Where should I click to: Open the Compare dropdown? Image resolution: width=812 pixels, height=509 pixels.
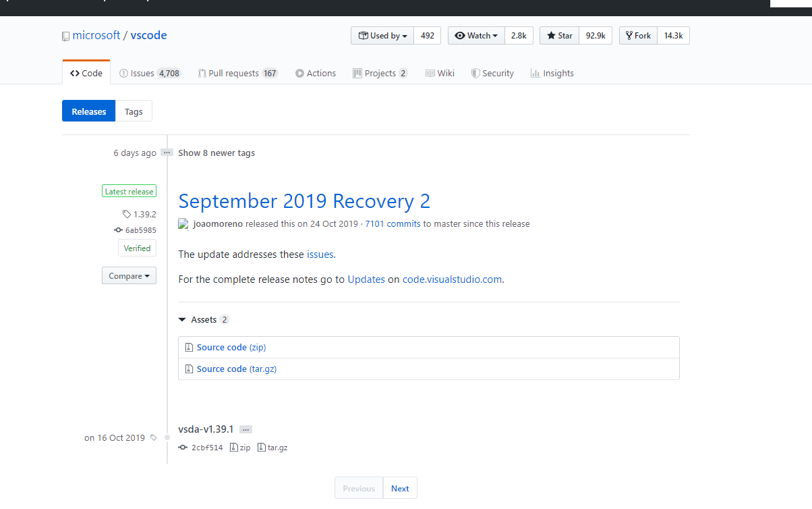pyautogui.click(x=129, y=275)
